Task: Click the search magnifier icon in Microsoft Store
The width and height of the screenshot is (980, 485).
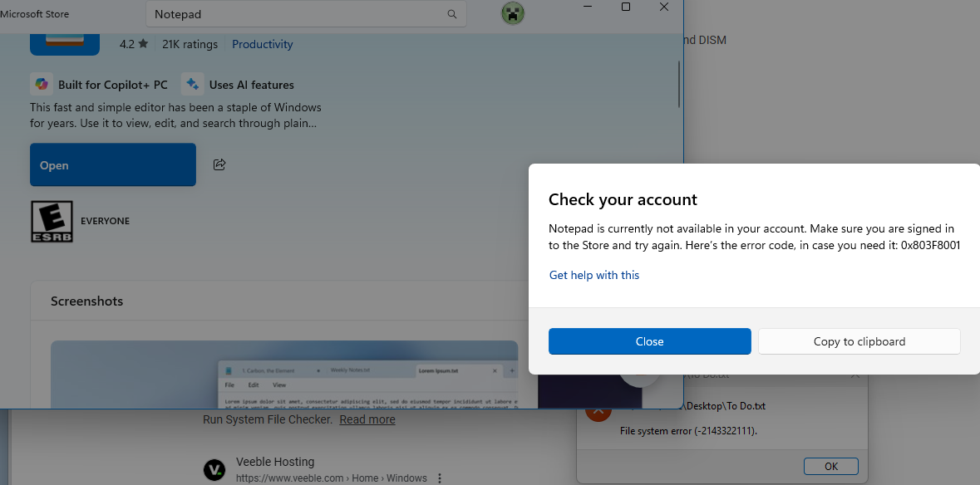Action: (452, 14)
